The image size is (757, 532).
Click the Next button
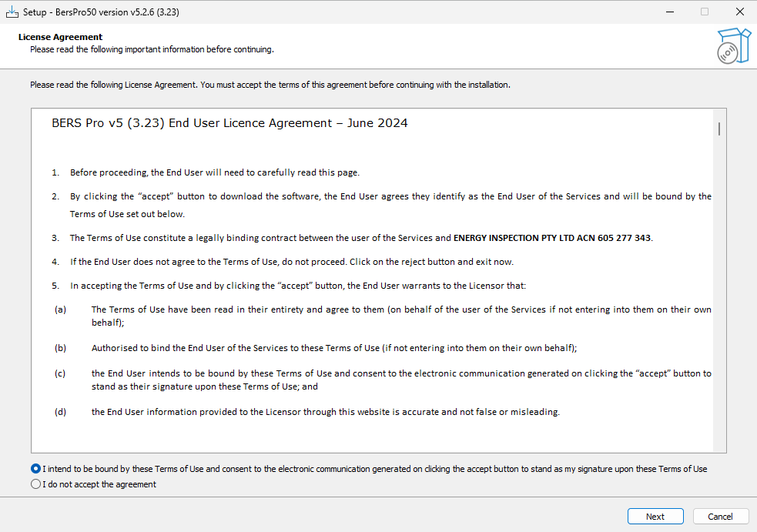(655, 516)
